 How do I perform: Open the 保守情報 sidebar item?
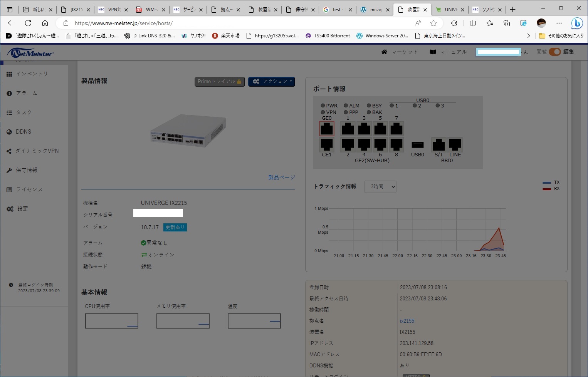click(22, 170)
